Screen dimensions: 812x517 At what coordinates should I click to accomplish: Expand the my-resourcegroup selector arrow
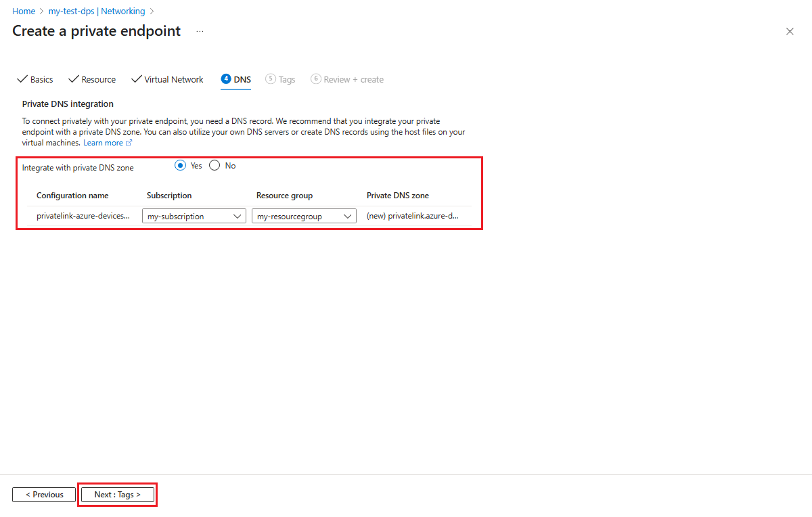[347, 215]
